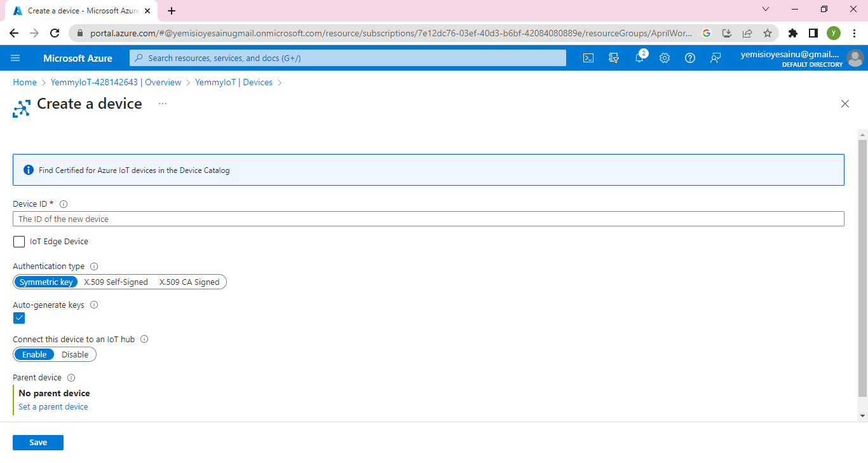Click the Chrome profile avatar

point(834,33)
